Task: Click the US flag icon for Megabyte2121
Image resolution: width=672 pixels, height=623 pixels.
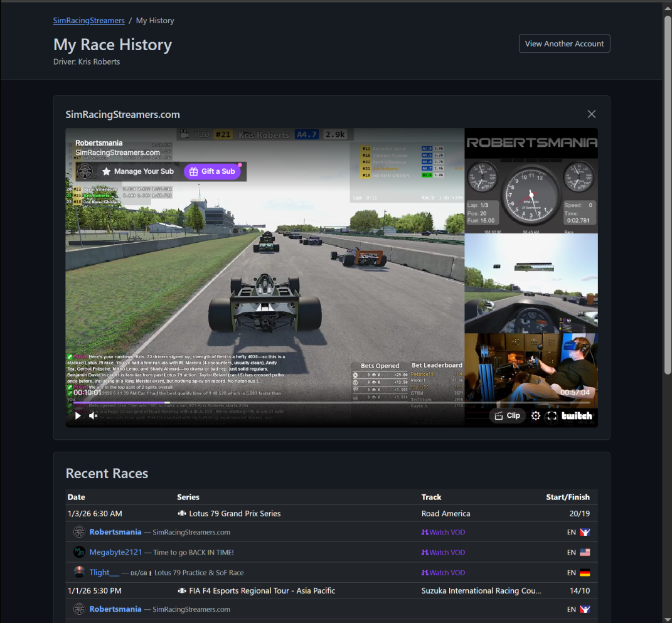Action: (585, 553)
